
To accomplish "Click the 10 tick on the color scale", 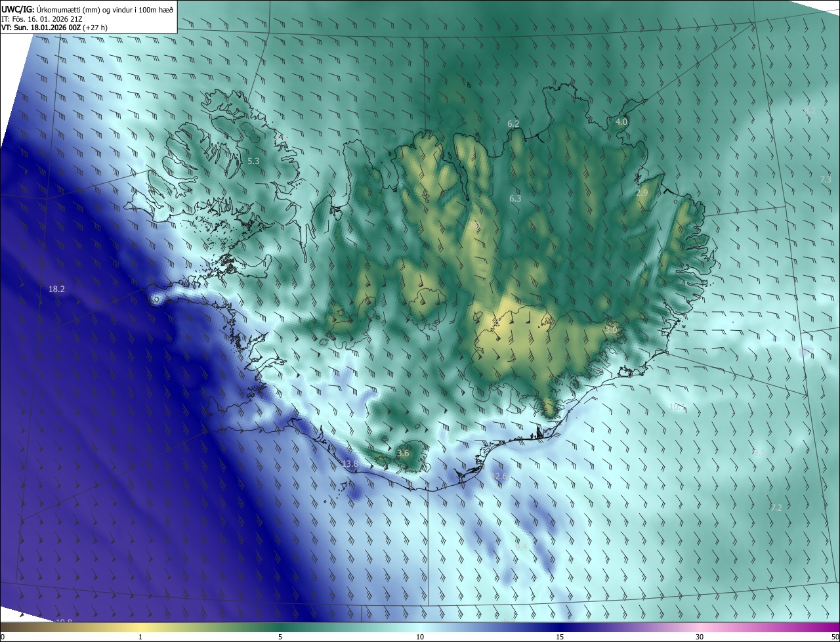I will (420, 637).
